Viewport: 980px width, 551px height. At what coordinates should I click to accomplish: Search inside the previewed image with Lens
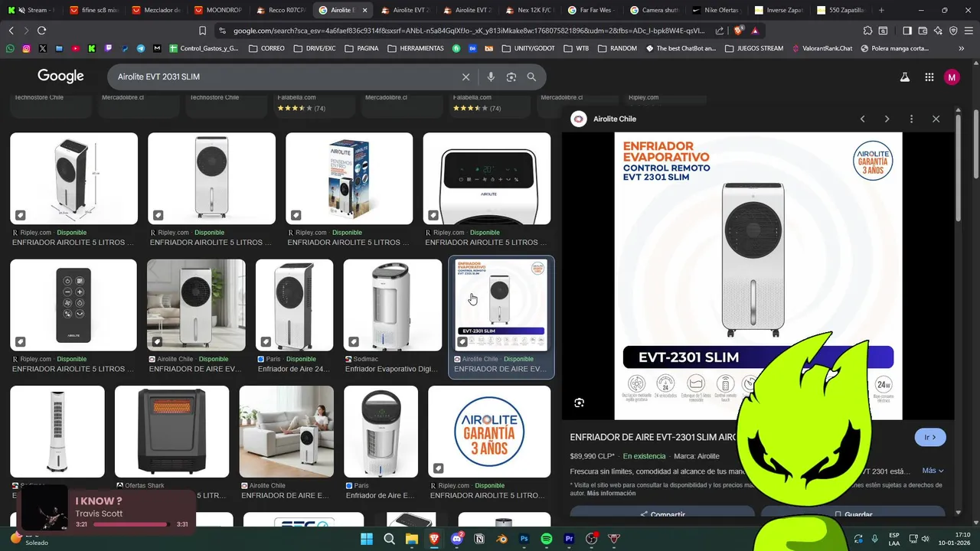[580, 403]
